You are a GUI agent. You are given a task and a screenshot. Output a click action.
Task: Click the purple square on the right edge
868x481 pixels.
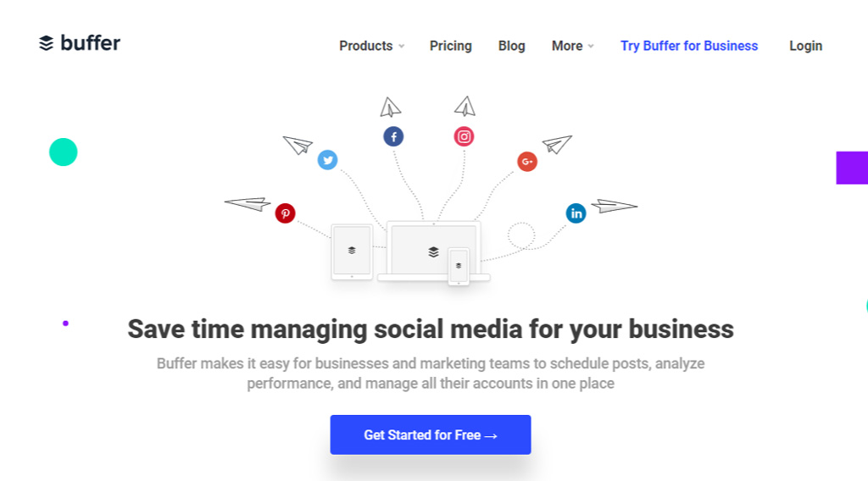tap(852, 168)
